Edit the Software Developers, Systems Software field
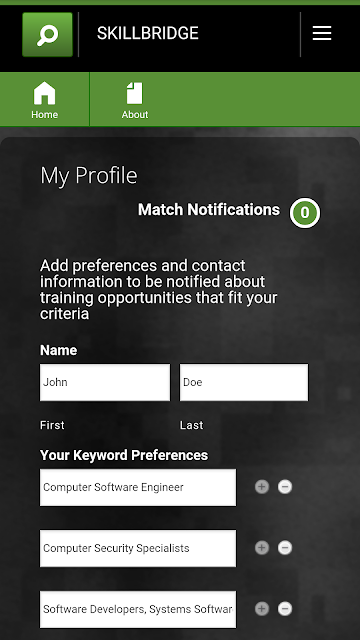The height and width of the screenshot is (640, 360). [x=138, y=609]
